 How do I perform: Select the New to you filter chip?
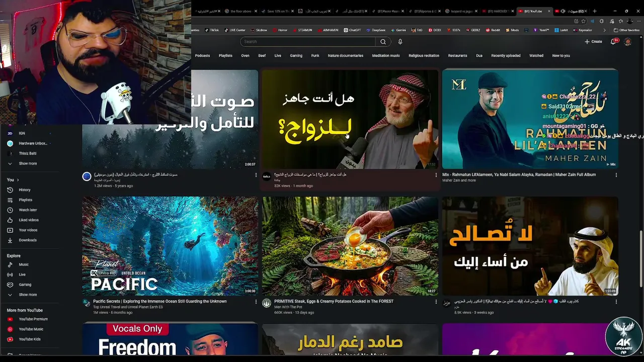pyautogui.click(x=561, y=56)
